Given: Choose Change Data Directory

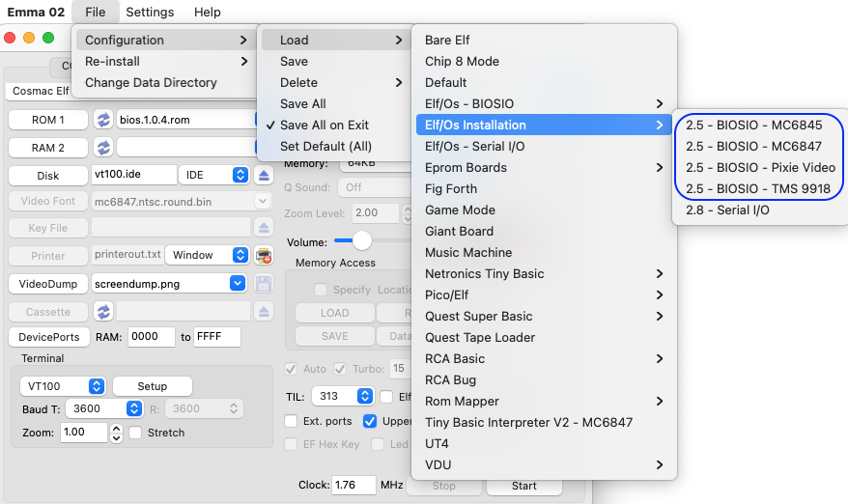Looking at the screenshot, I should click(164, 82).
